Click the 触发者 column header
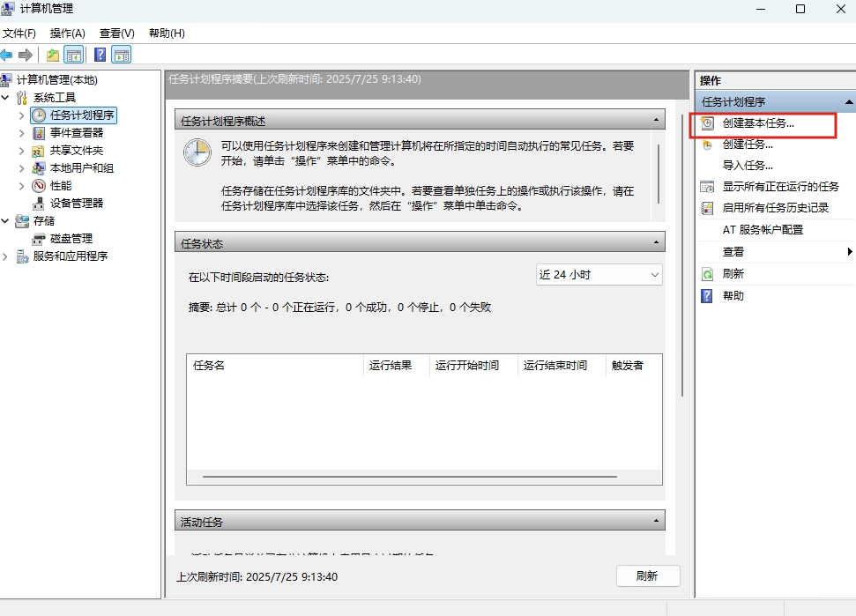 634,366
